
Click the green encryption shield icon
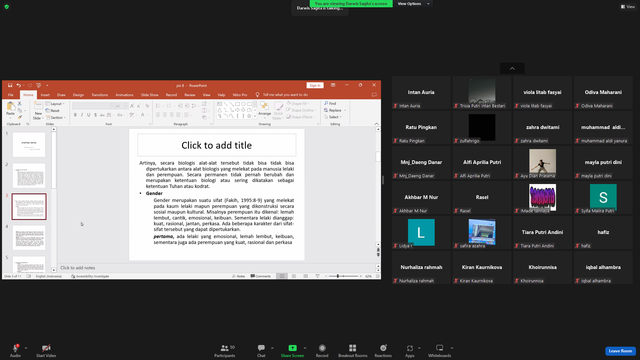point(7,7)
